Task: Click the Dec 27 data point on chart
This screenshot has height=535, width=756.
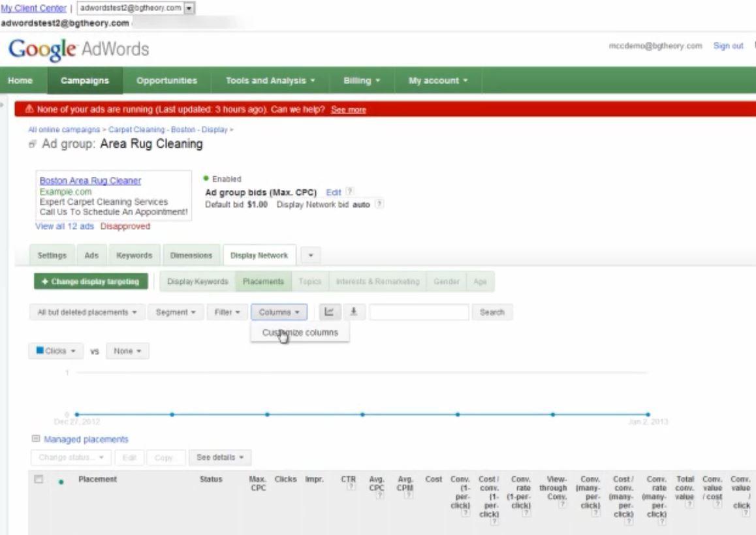Action: point(77,414)
